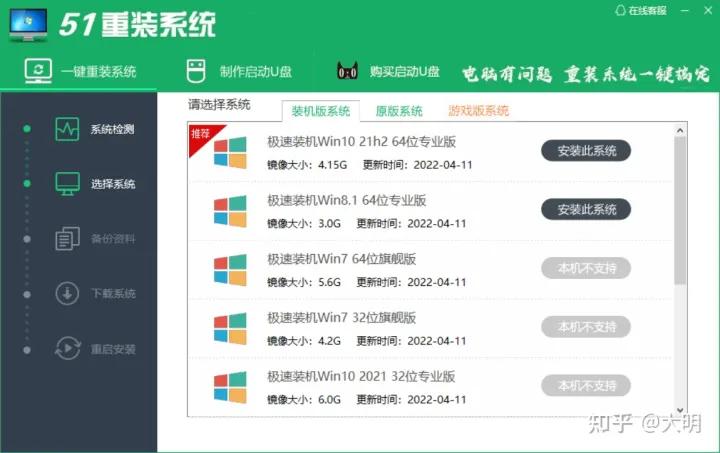Select the 备份资料 step label

coord(112,239)
